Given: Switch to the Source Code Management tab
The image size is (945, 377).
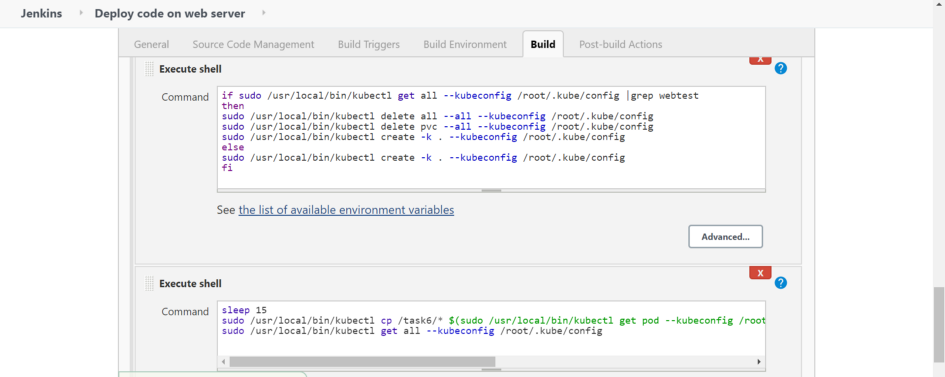Looking at the screenshot, I should coord(253,45).
